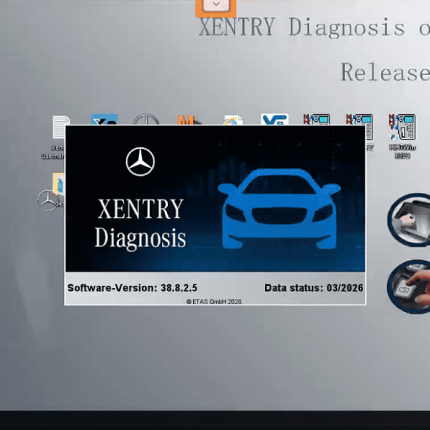Open the orange M desktop shortcut
The image size is (430, 430).
(187, 120)
